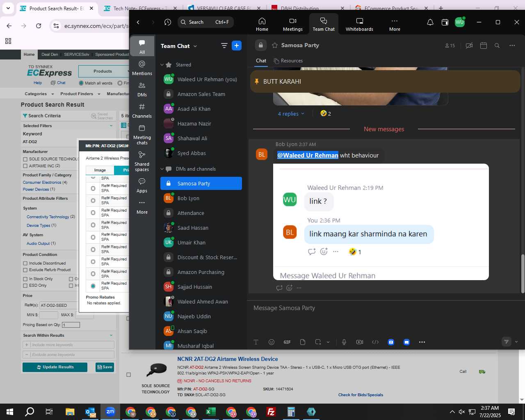Open NCNR 2AT-DG2 Airtame Wireless Device link

pyautogui.click(x=228, y=359)
